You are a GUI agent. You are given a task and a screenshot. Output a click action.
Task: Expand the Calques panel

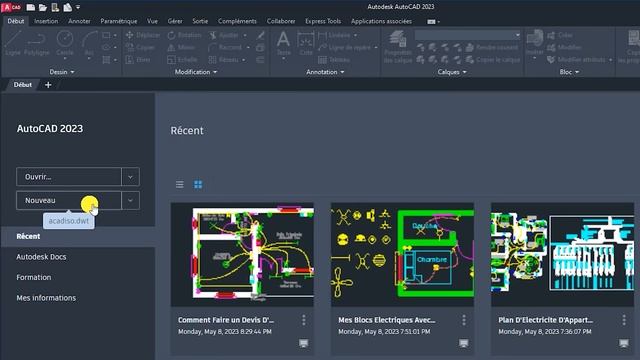452,72
